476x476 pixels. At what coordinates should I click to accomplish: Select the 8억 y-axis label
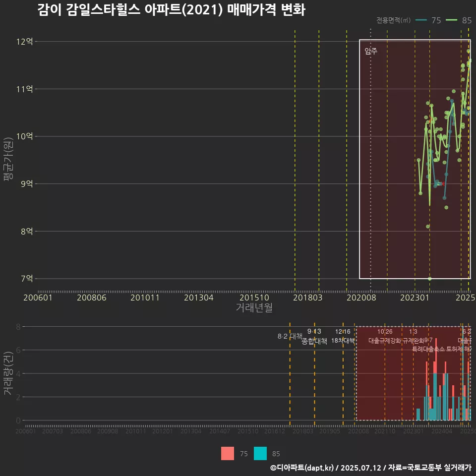tap(27, 232)
